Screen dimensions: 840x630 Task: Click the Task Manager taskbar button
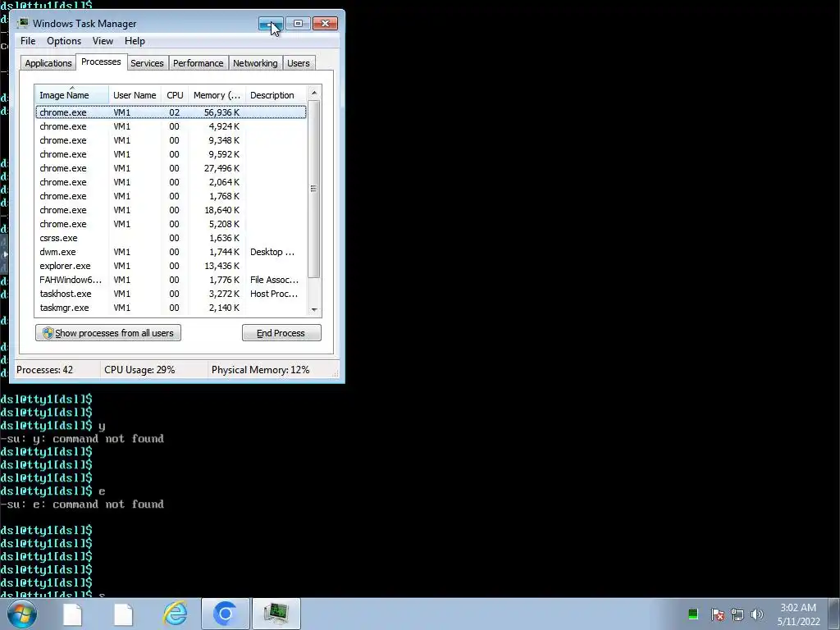276,614
